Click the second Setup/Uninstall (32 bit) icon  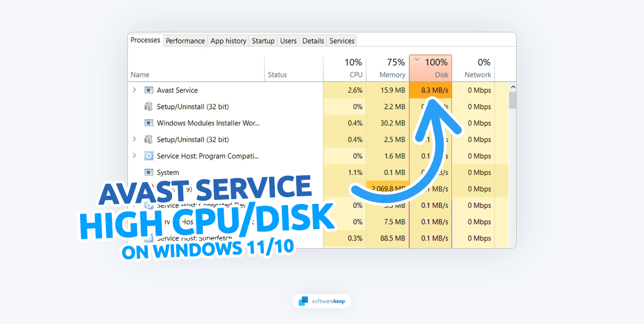pyautogui.click(x=149, y=140)
